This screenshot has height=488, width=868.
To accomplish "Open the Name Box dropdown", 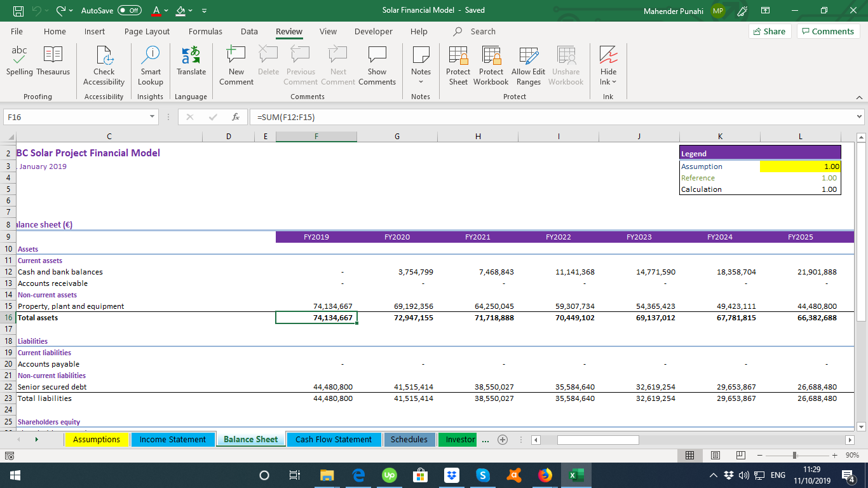I will (152, 116).
